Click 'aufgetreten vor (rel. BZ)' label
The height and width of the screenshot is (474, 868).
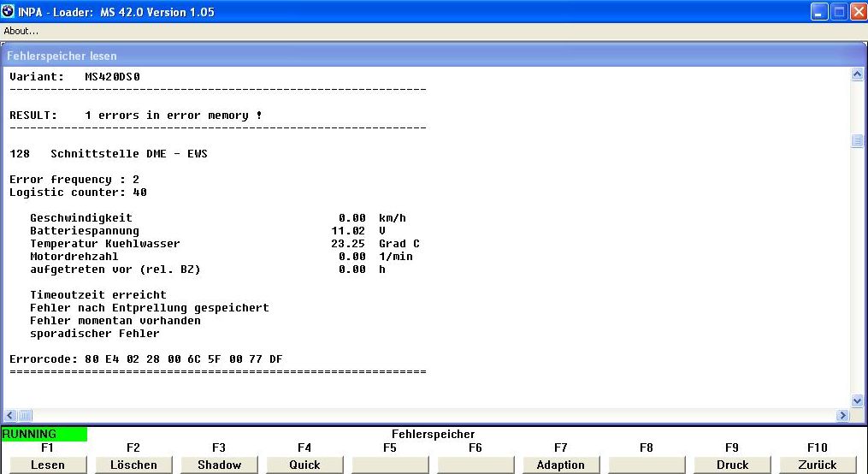[x=115, y=270]
